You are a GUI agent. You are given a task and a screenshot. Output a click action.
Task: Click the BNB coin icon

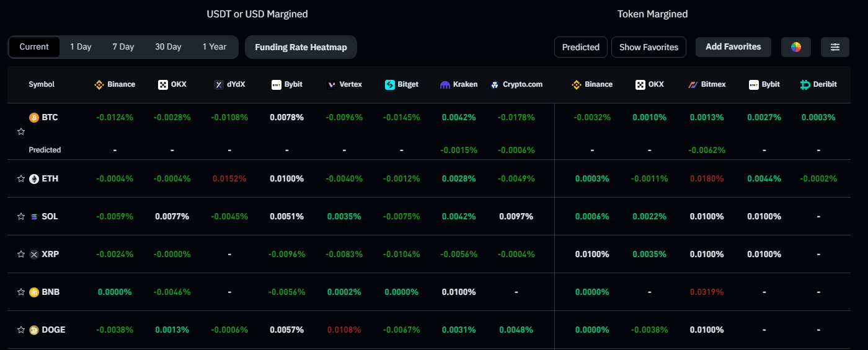tap(34, 292)
